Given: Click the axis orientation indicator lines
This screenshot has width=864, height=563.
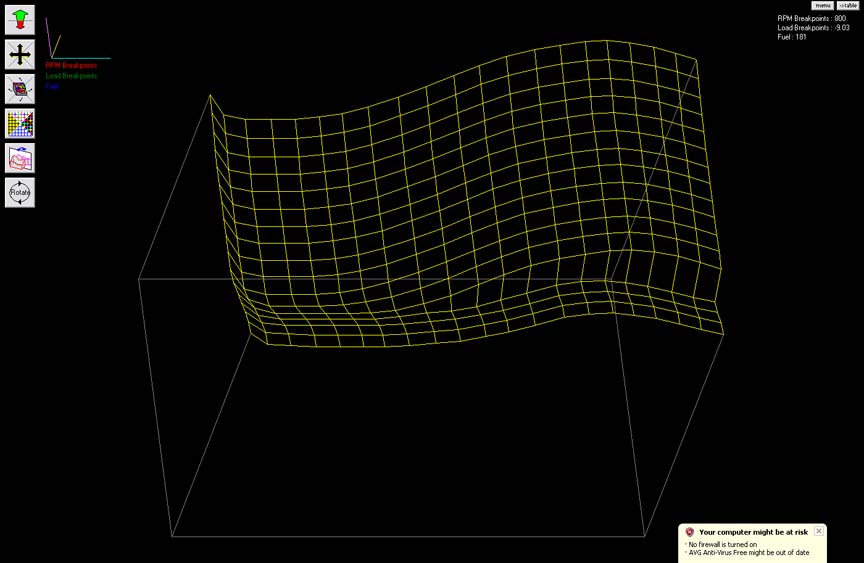Looking at the screenshot, I should point(78,38).
